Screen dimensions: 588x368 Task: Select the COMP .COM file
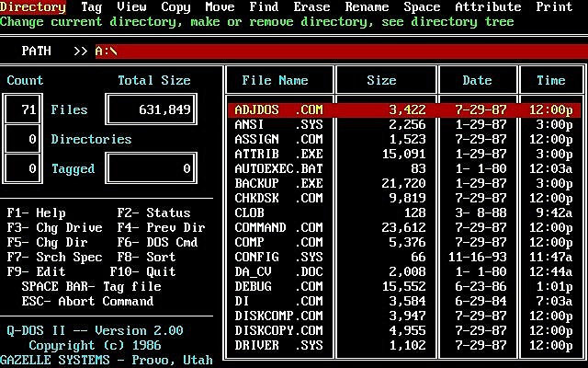point(404,242)
